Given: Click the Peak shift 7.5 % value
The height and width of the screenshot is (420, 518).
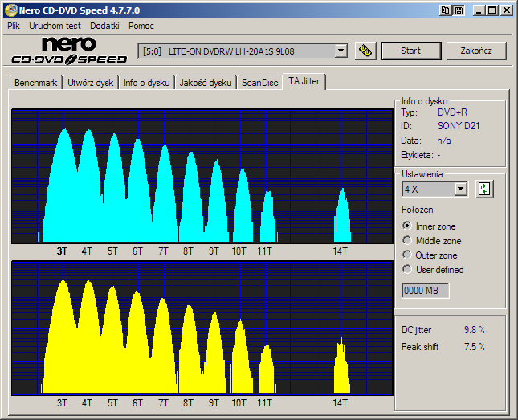Looking at the screenshot, I should 475,347.
